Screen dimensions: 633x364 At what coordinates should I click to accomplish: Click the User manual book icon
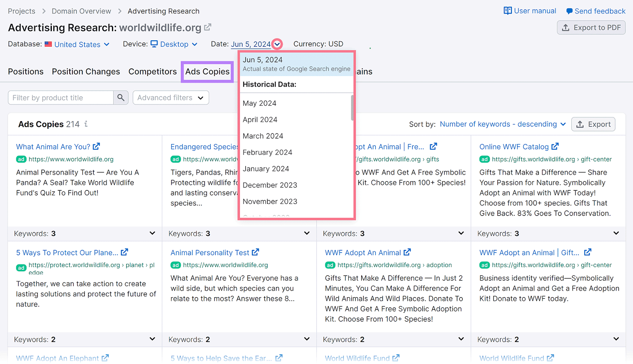(x=508, y=11)
